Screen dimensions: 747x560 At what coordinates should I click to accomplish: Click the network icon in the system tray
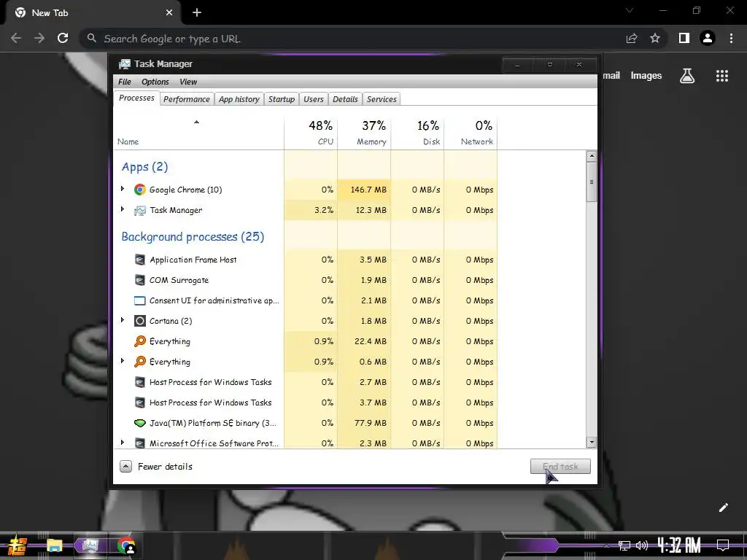pyautogui.click(x=624, y=545)
